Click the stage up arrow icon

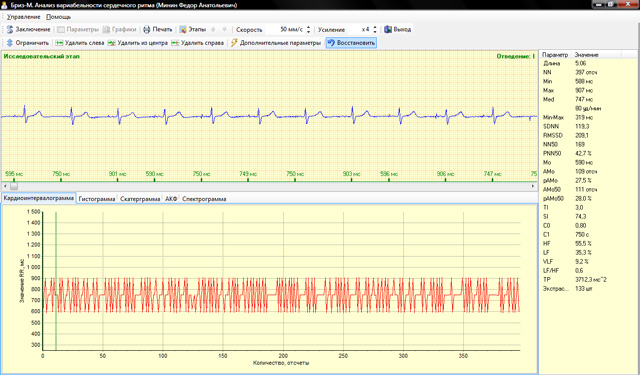213,29
